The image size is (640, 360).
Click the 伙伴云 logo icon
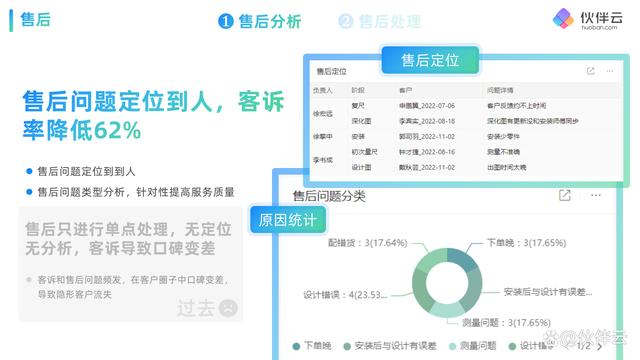click(x=563, y=18)
